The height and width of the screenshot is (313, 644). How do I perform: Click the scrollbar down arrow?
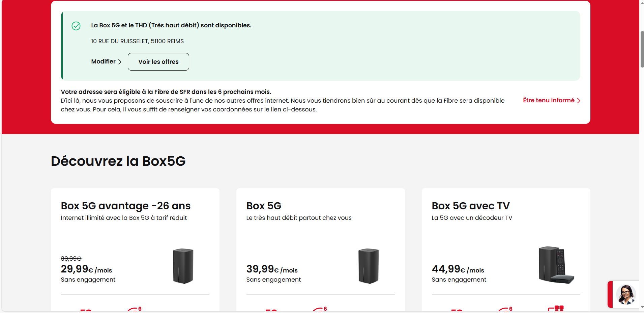(x=642, y=307)
